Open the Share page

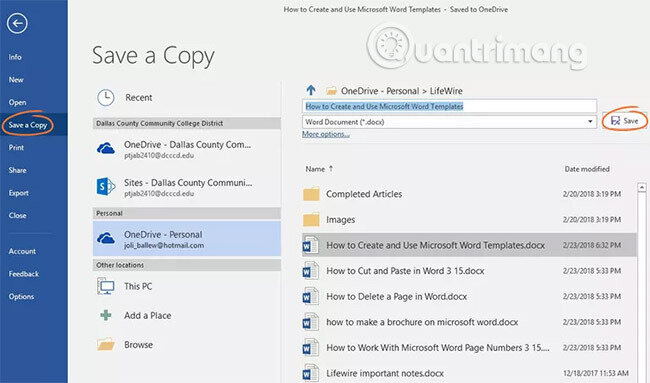[17, 170]
